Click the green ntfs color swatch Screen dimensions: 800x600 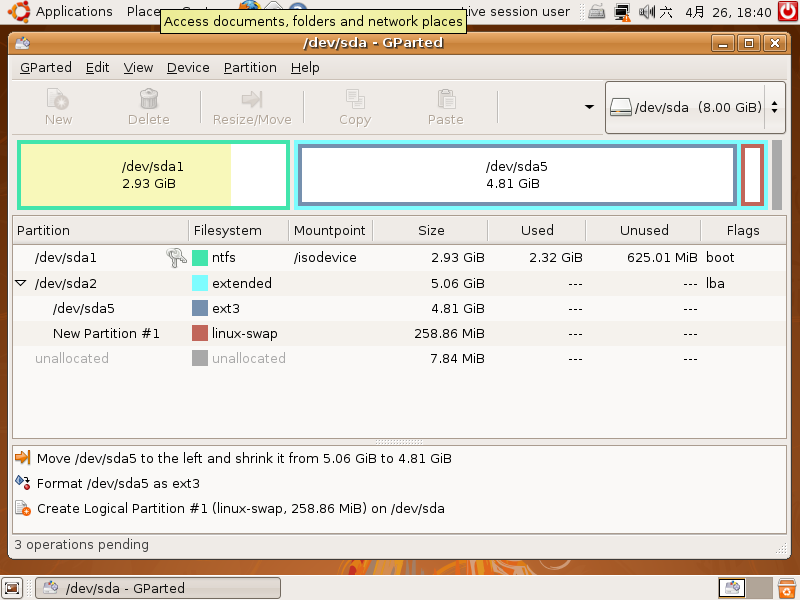pos(199,257)
